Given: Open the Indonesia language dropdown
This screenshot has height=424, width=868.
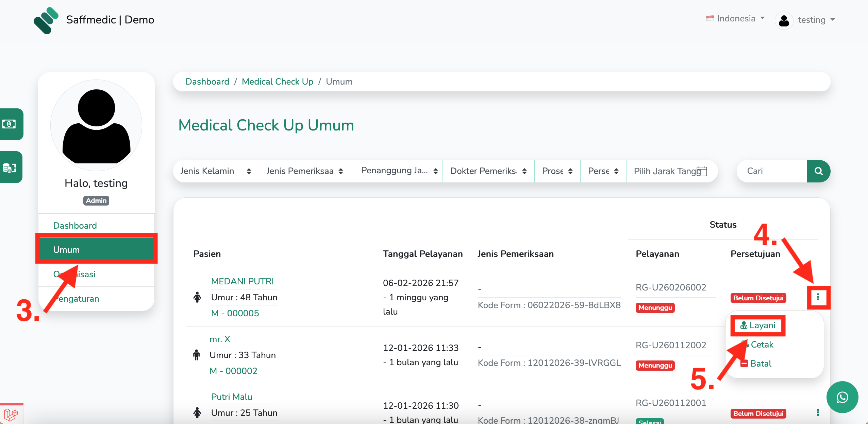Looking at the screenshot, I should (x=736, y=19).
